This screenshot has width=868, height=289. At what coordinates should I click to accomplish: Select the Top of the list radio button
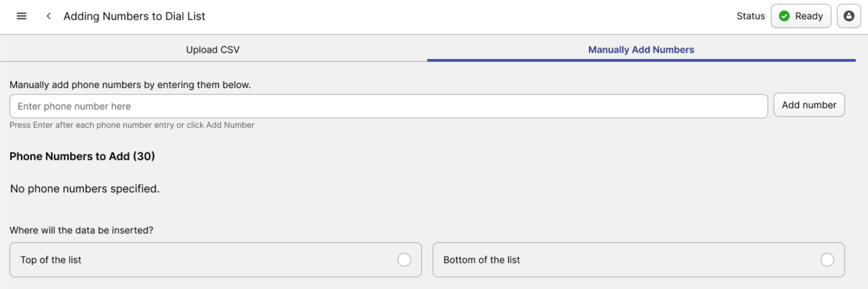[404, 260]
